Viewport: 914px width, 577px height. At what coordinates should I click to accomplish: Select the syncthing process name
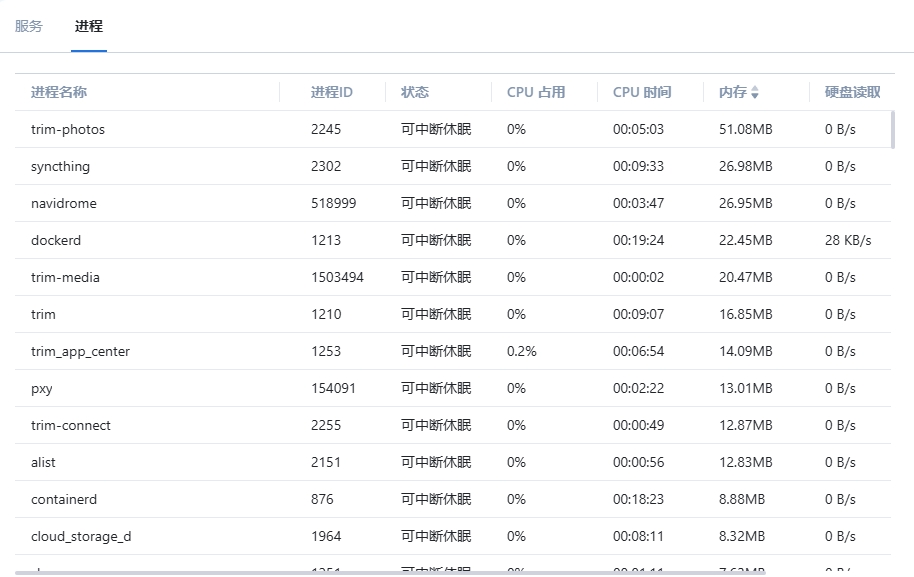61,167
